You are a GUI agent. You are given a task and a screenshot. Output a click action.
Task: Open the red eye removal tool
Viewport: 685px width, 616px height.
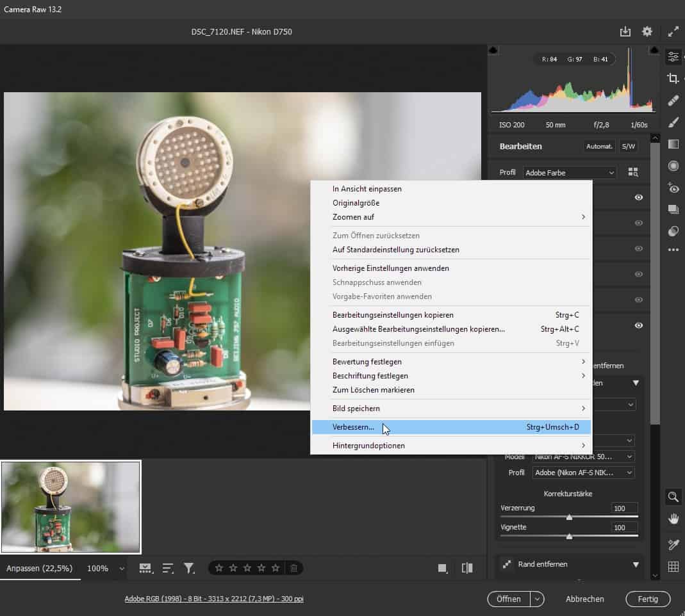pos(673,188)
